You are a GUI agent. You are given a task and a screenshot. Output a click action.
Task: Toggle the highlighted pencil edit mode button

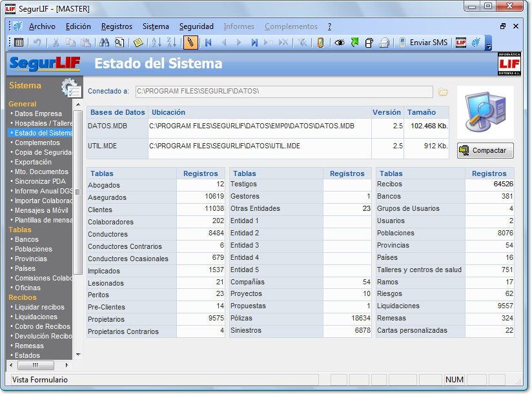point(190,43)
